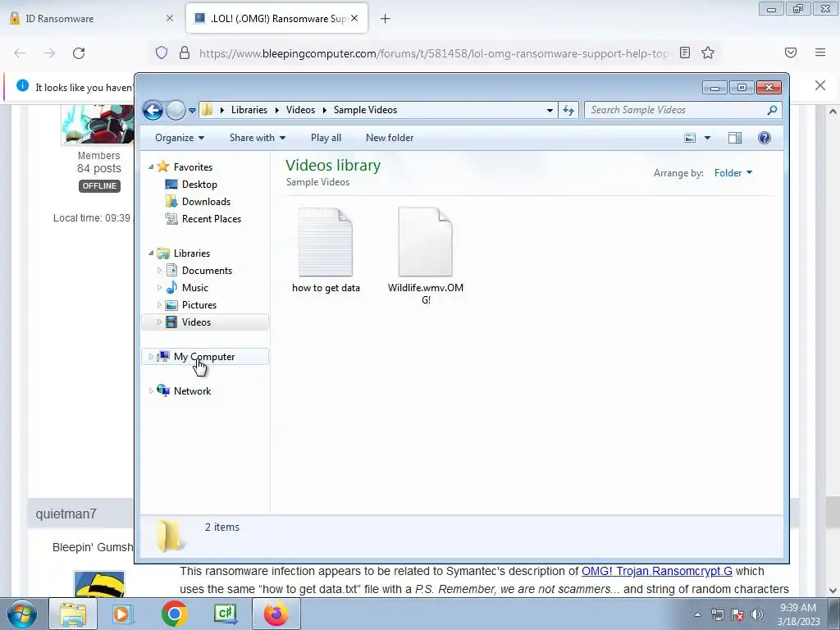Select the Documents library
The height and width of the screenshot is (630, 840).
click(x=207, y=271)
